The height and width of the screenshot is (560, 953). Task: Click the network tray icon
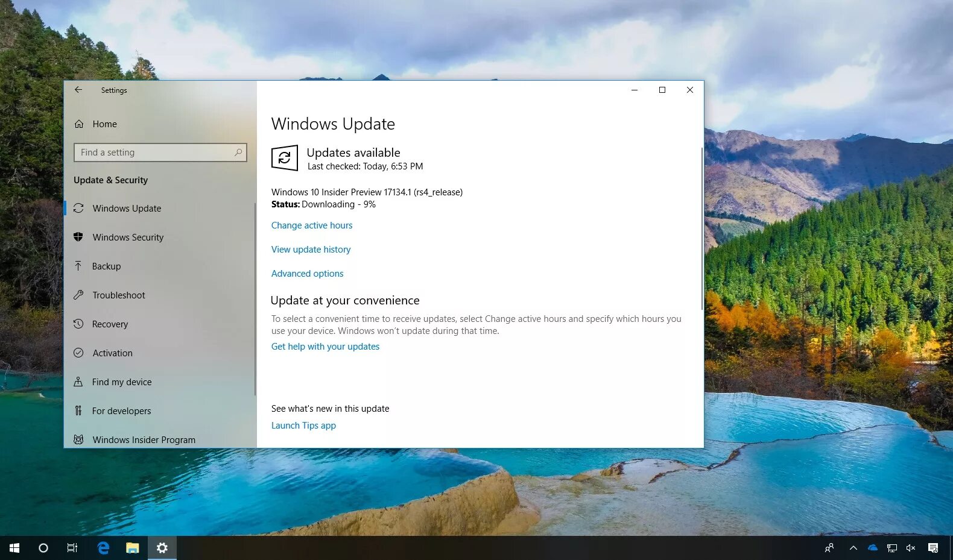[892, 548]
